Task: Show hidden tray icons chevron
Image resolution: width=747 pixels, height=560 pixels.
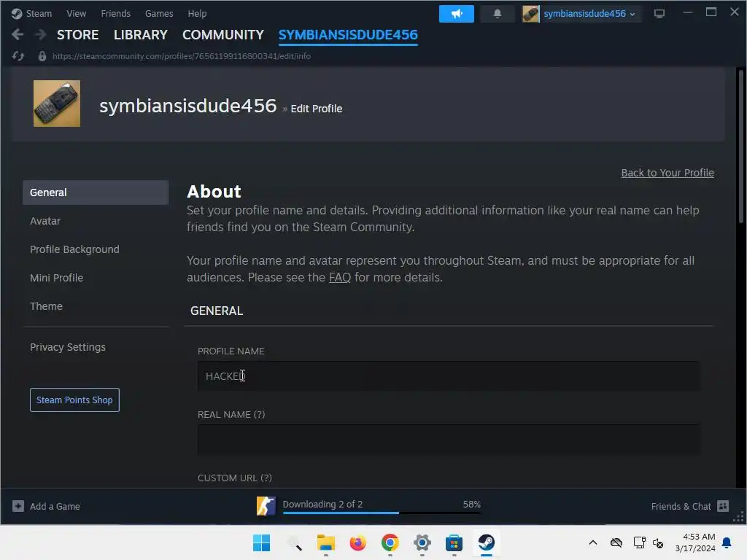Action: click(592, 542)
